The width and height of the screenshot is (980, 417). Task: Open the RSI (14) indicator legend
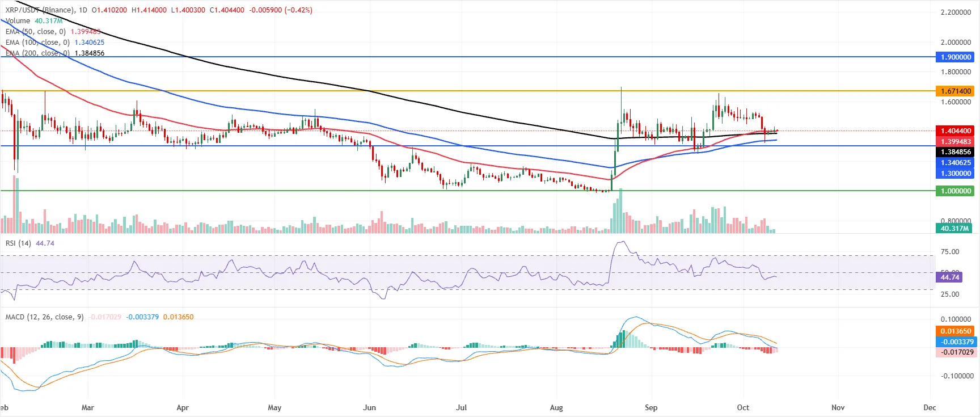(18, 243)
